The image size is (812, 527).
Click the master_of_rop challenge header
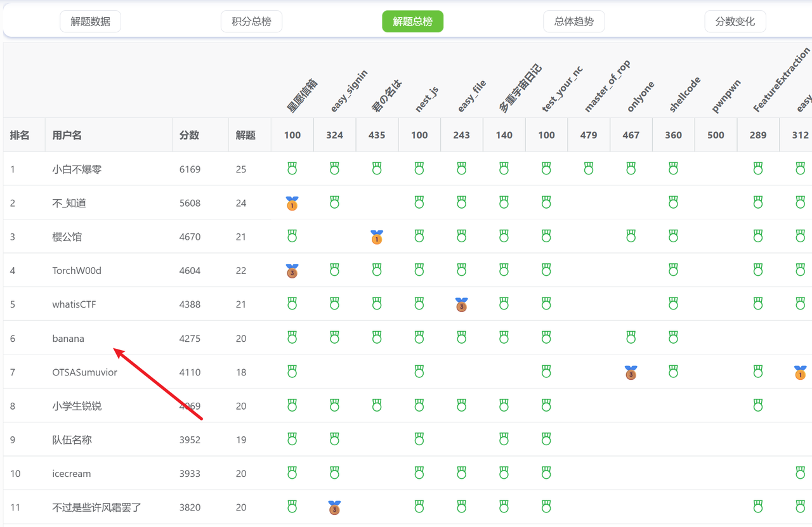click(x=606, y=87)
